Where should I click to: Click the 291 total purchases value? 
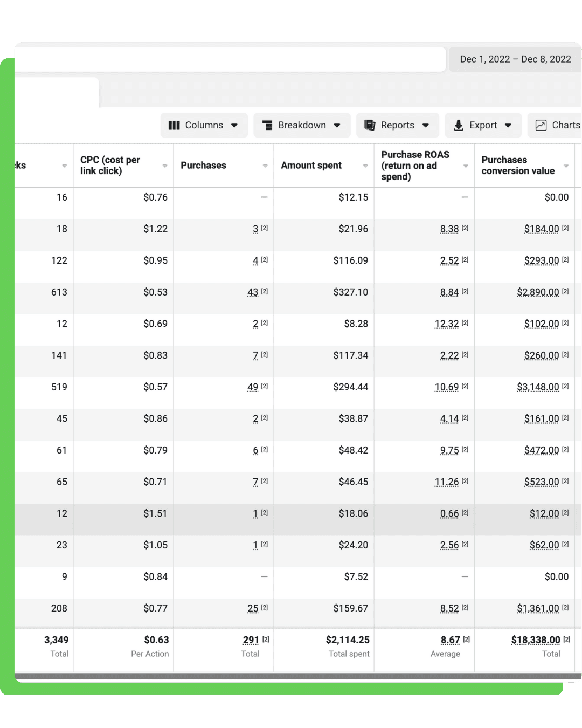(x=251, y=640)
